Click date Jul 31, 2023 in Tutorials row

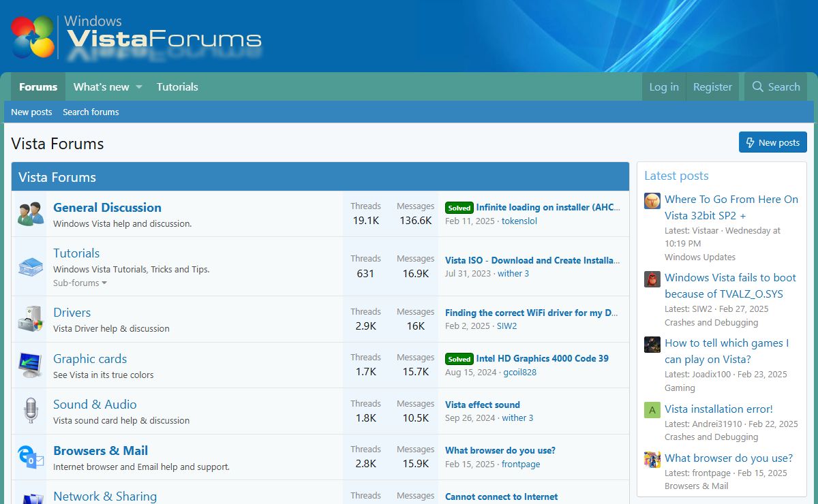468,274
